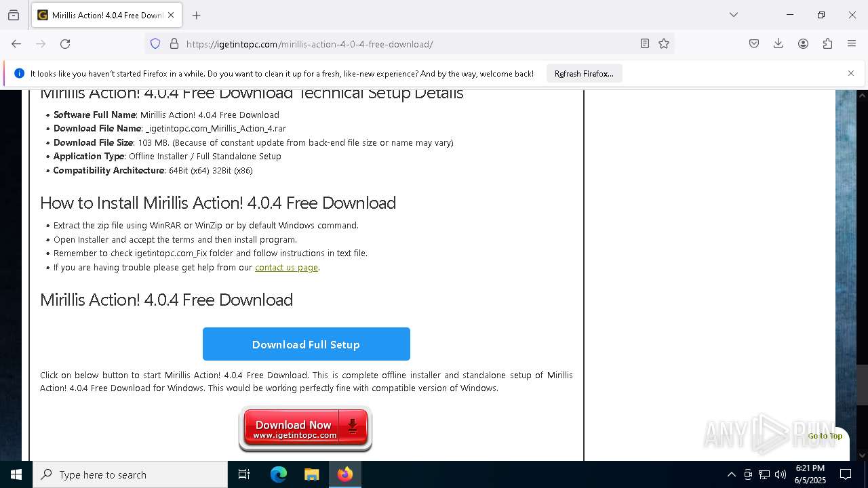Open the list all tabs dropdown
The height and width of the screenshot is (488, 868).
click(x=733, y=15)
